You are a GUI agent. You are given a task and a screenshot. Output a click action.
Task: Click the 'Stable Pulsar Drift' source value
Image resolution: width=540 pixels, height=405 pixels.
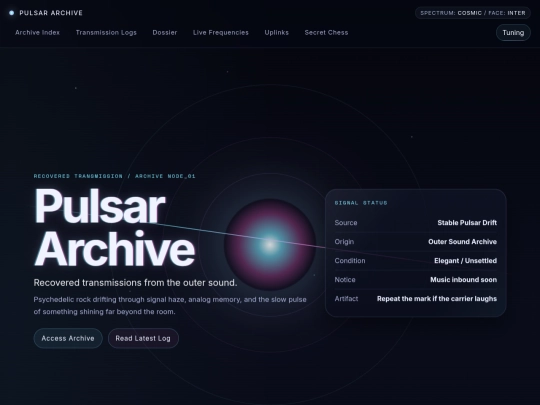pyautogui.click(x=467, y=223)
